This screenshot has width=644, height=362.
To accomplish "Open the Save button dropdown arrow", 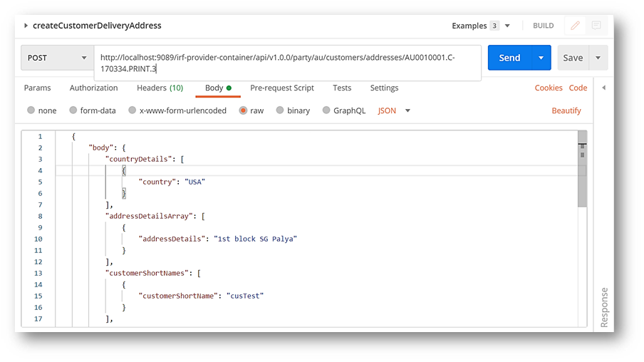I will pos(598,58).
